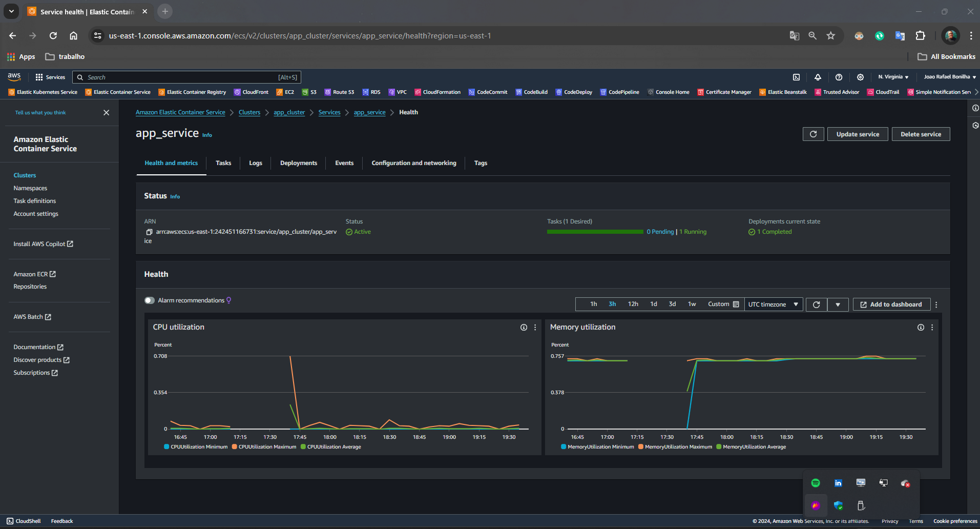This screenshot has width=980, height=529.
Task: Click the Update service button
Action: (x=858, y=134)
